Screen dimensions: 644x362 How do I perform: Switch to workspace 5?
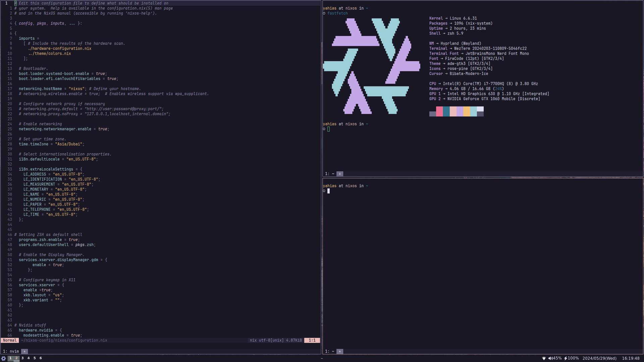pyautogui.click(x=35, y=358)
